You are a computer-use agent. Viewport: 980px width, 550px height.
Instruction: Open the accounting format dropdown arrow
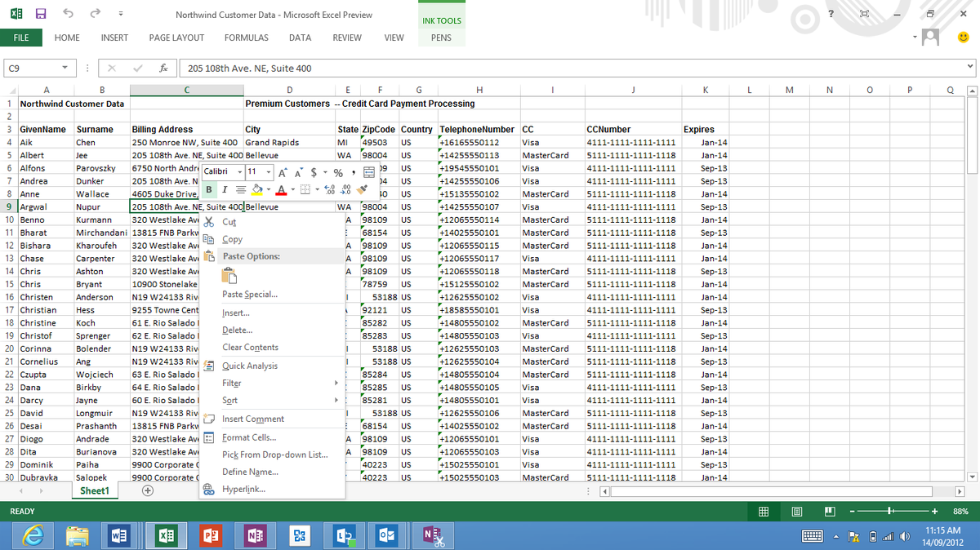coord(325,171)
